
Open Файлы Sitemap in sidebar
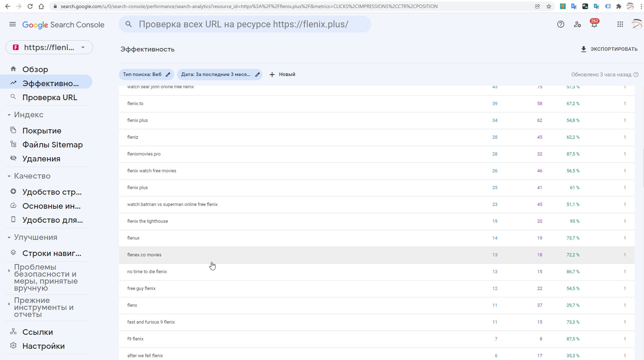pos(52,145)
